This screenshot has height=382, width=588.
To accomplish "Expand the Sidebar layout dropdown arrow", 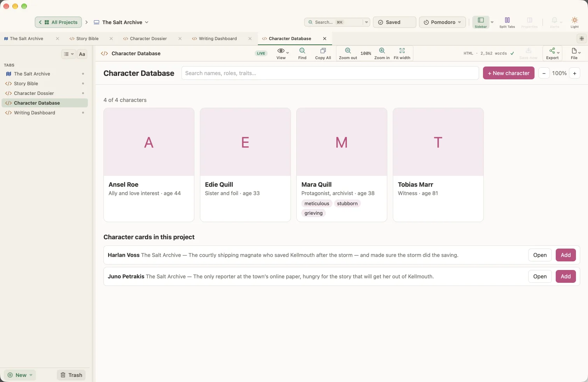I will click(492, 22).
